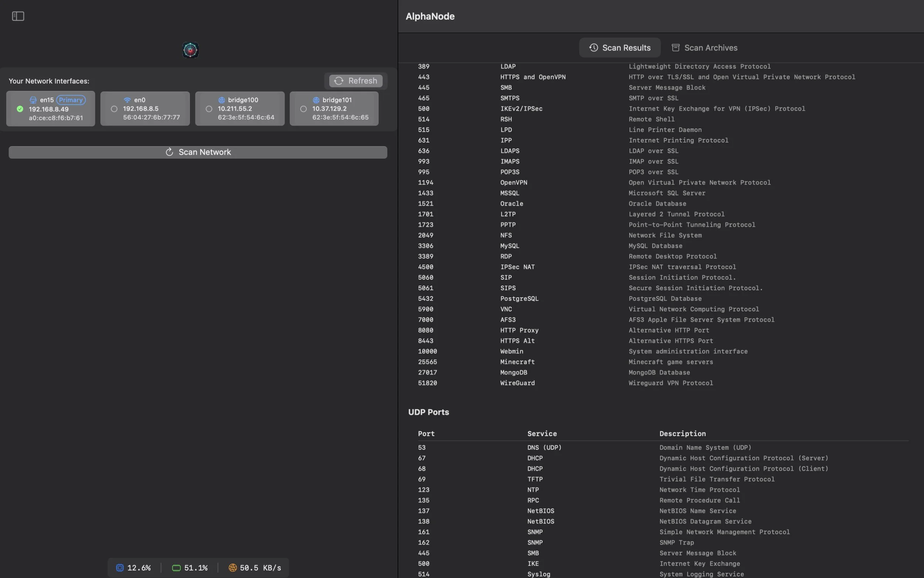The image size is (924, 578).
Task: Click the en15 selected green checkmark
Action: (x=20, y=109)
